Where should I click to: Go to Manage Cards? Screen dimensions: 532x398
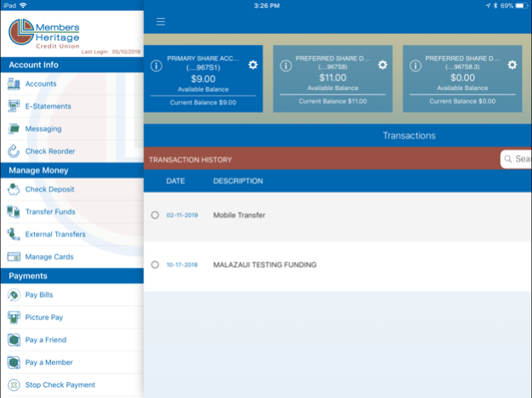72,257
